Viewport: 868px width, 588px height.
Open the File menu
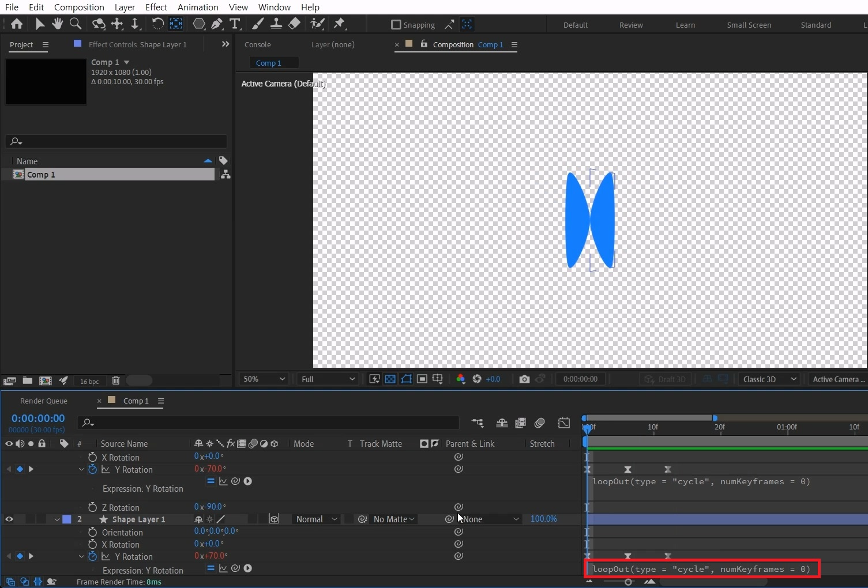coord(12,7)
